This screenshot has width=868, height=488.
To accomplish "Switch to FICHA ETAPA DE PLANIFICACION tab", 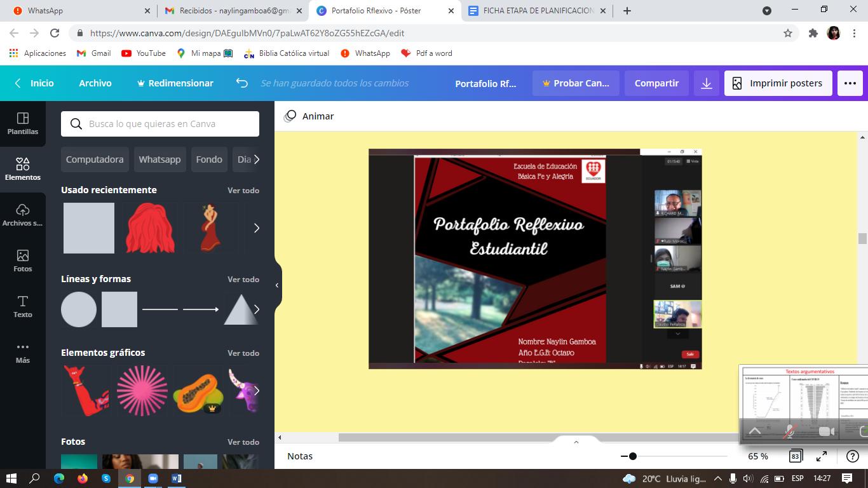I will tap(537, 11).
